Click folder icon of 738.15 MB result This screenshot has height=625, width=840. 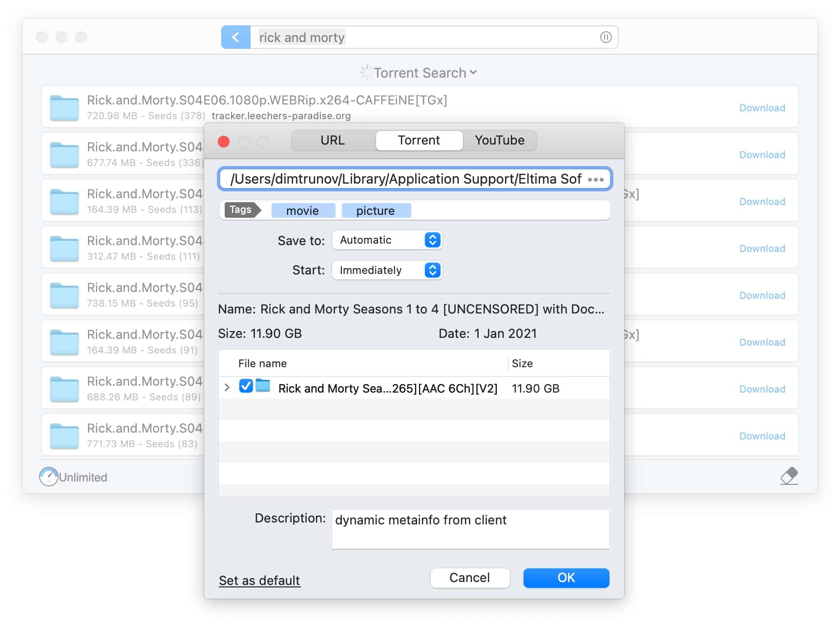click(x=64, y=295)
